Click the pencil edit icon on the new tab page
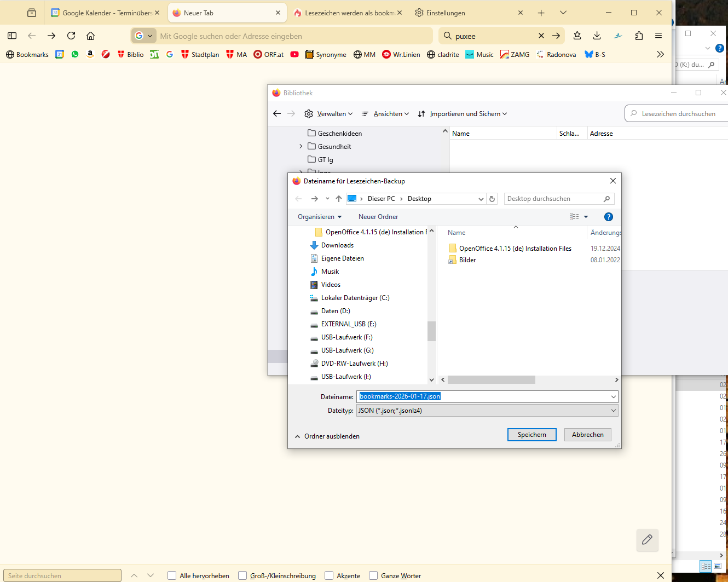This screenshot has height=582, width=728. click(x=647, y=540)
